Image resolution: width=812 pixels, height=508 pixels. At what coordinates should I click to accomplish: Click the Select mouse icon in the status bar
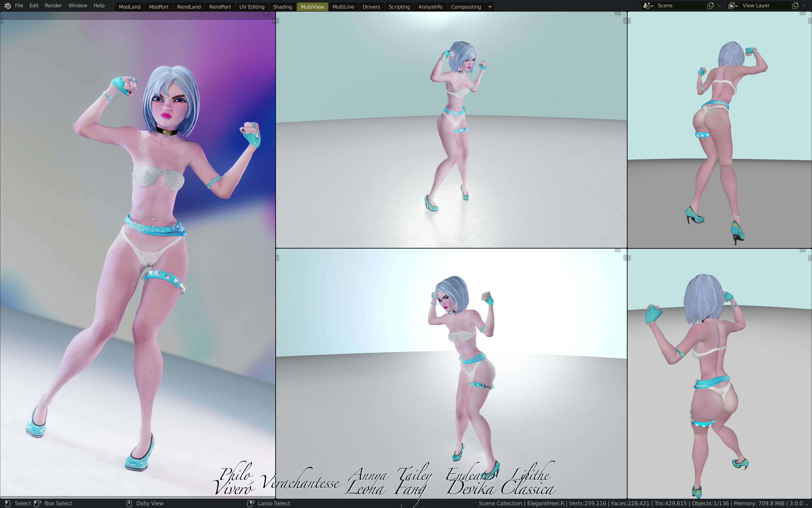point(8,503)
